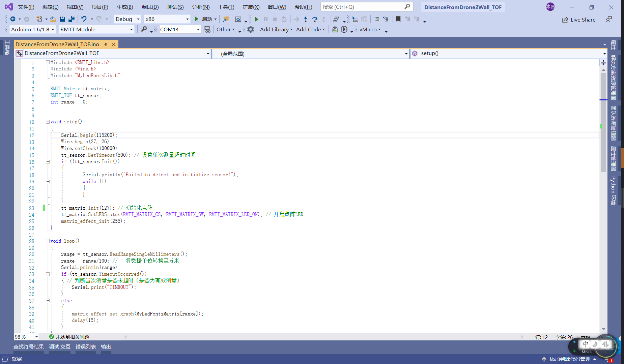
Task: Open the Add Code dropdown
Action: coord(310,29)
